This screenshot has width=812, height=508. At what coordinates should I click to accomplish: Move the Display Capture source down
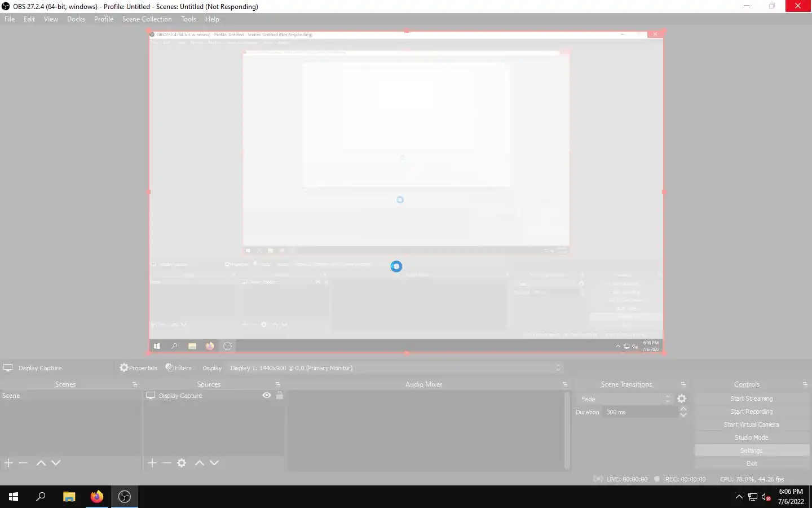click(214, 463)
